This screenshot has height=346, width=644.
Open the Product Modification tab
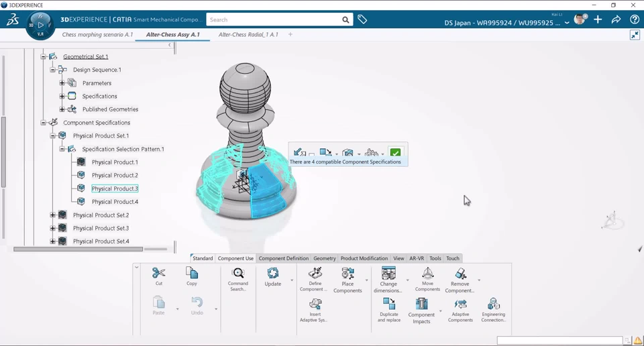pyautogui.click(x=364, y=258)
